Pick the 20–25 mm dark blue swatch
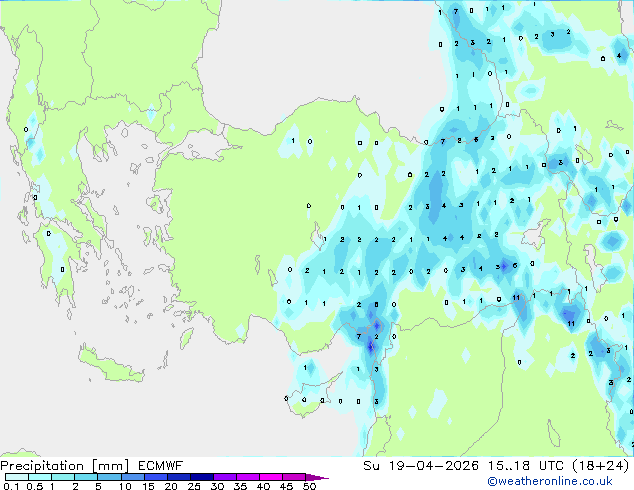634x490 pixels. pos(178,477)
